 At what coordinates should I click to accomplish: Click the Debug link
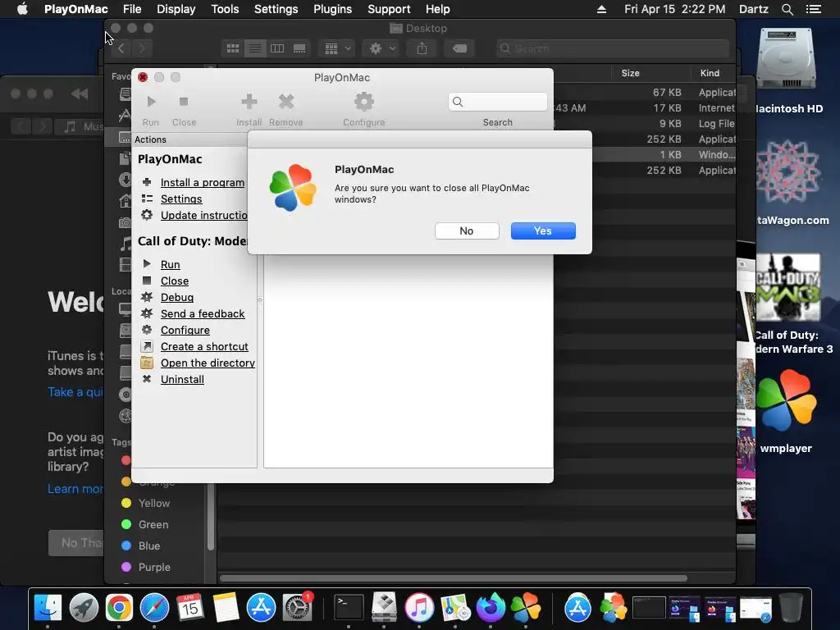pos(177,297)
